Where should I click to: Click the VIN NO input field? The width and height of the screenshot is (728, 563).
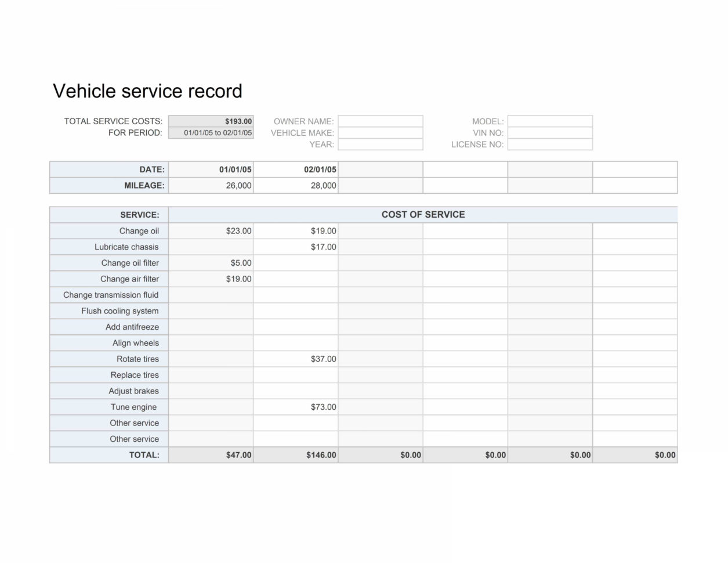[x=549, y=132]
